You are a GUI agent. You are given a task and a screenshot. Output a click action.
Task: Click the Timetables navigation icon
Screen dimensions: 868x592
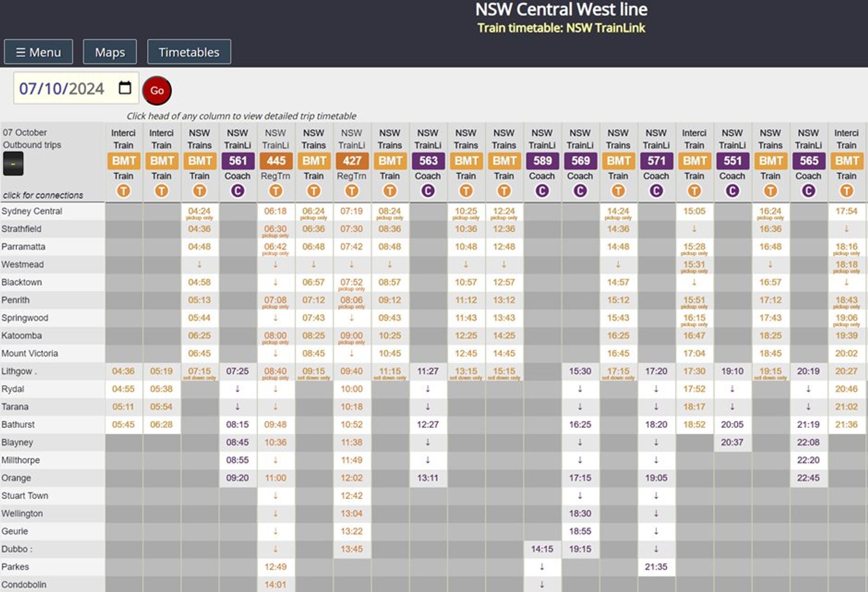188,51
